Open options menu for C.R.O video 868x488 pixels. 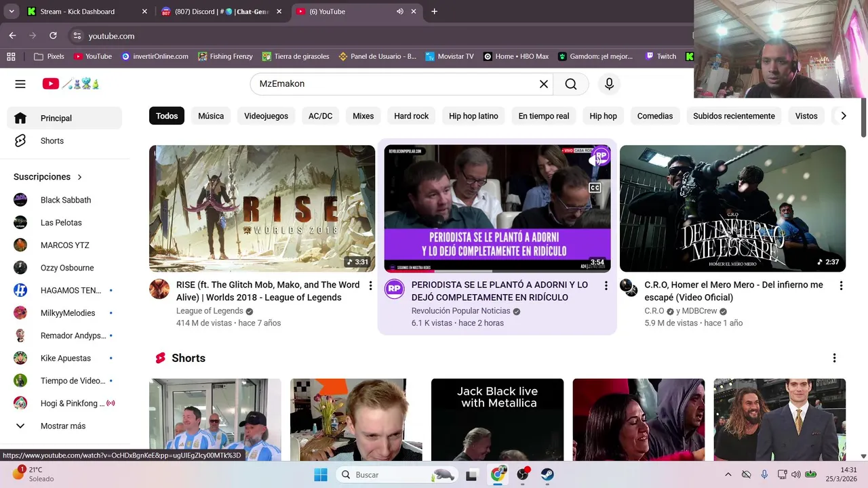tap(841, 286)
